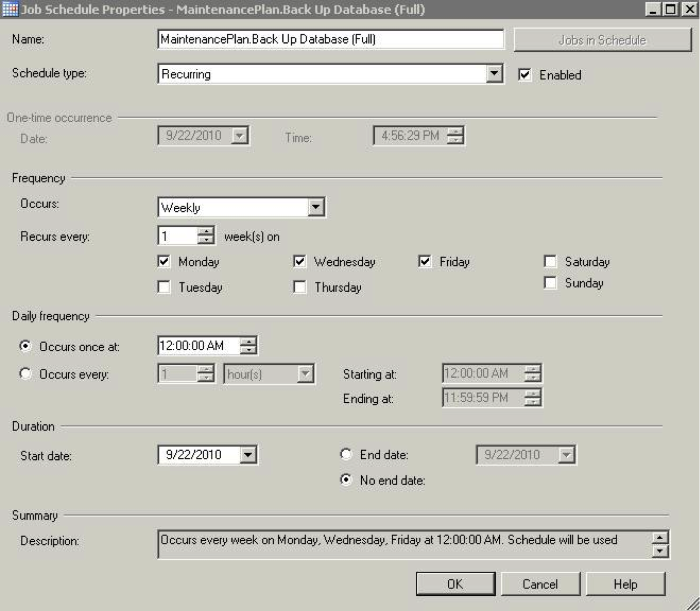The image size is (700, 611).
Task: Click the schedule Name text field
Action: (330, 39)
